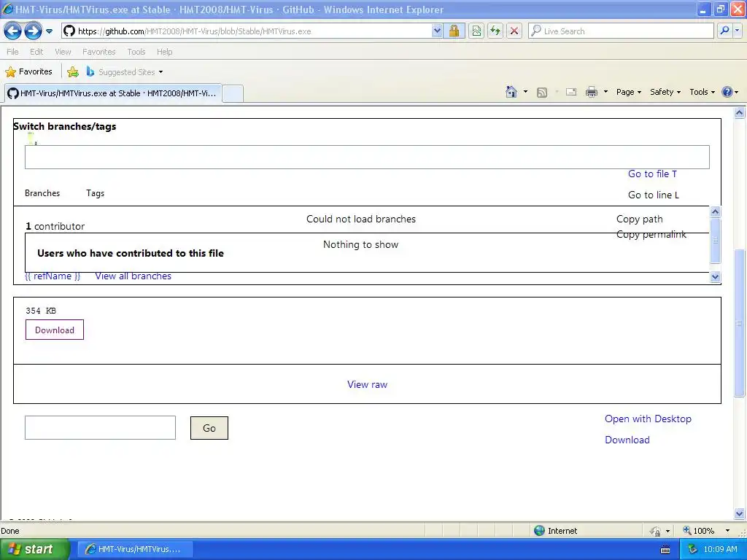The width and height of the screenshot is (747, 560).
Task: Open the recent pages dropdown arrow
Action: [x=49, y=31]
